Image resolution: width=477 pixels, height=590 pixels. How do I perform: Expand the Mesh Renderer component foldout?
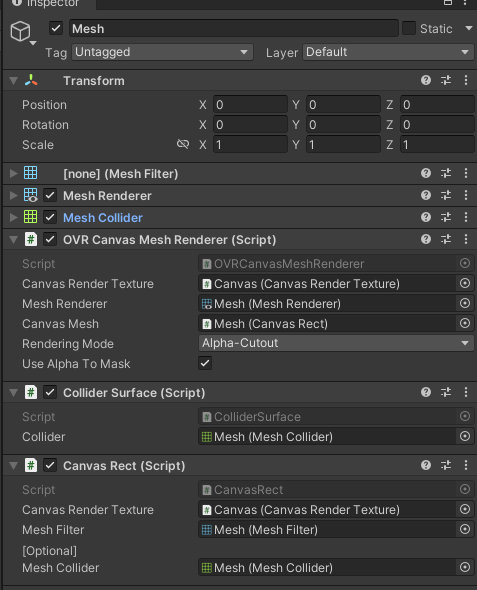14,195
